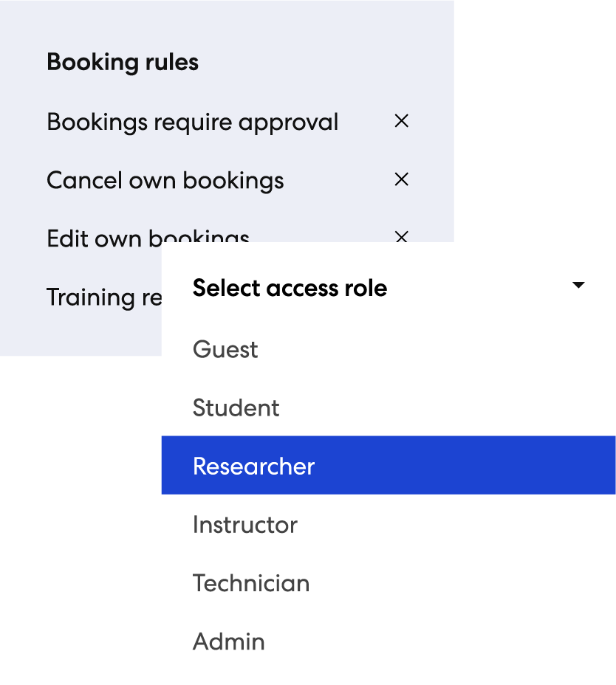Click the Cancel own bookings label
This screenshot has width=616, height=685.
[x=165, y=180]
